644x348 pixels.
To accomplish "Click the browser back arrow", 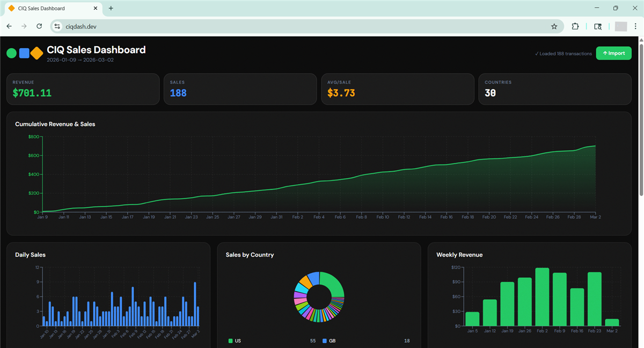I will pyautogui.click(x=9, y=26).
